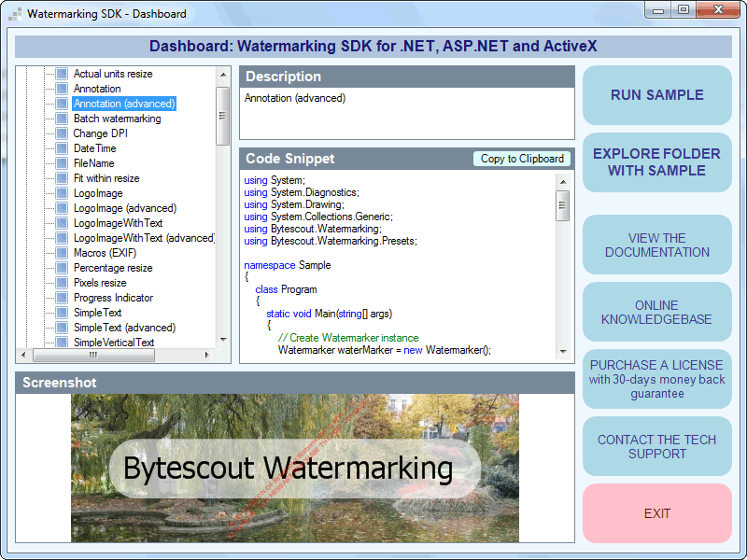This screenshot has width=747, height=560.
Task: Click the RUN SAMPLE button
Action: tap(657, 95)
